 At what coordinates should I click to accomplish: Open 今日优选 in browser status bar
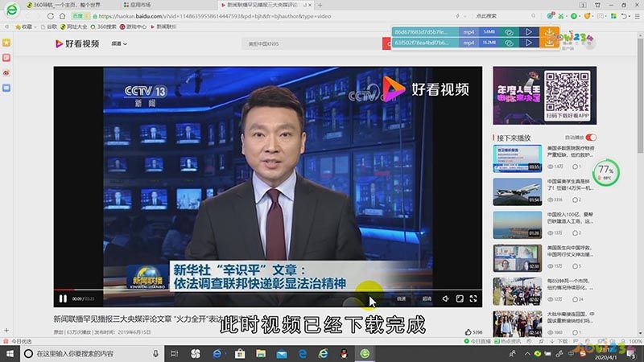point(18,341)
